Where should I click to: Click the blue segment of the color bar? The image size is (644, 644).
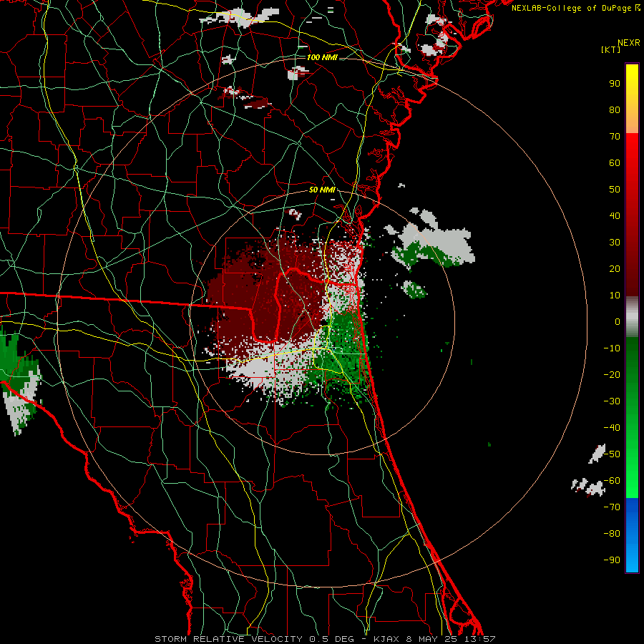(632, 535)
